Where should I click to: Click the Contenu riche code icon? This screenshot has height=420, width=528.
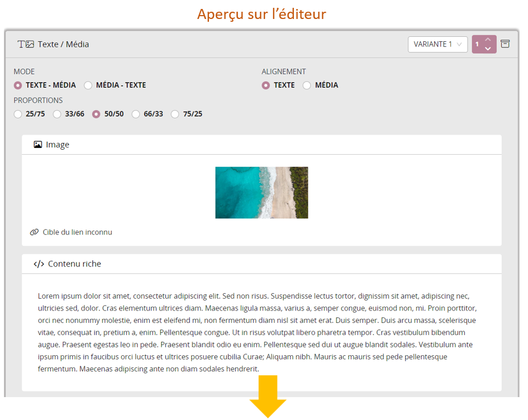pyautogui.click(x=39, y=264)
